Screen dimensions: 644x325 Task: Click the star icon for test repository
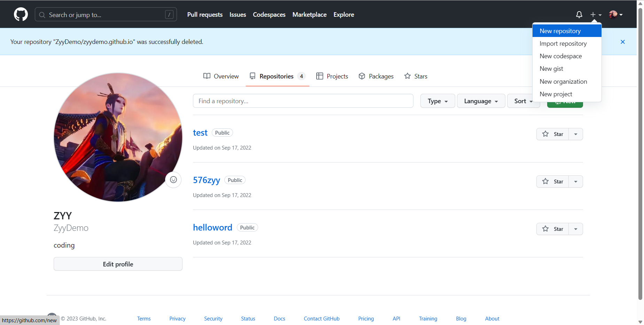545,134
